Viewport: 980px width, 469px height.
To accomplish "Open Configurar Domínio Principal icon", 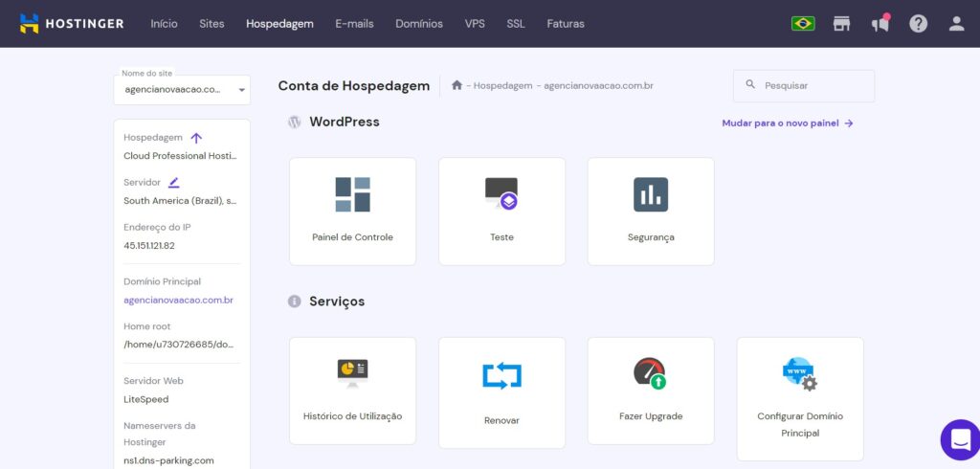I will coord(799,373).
